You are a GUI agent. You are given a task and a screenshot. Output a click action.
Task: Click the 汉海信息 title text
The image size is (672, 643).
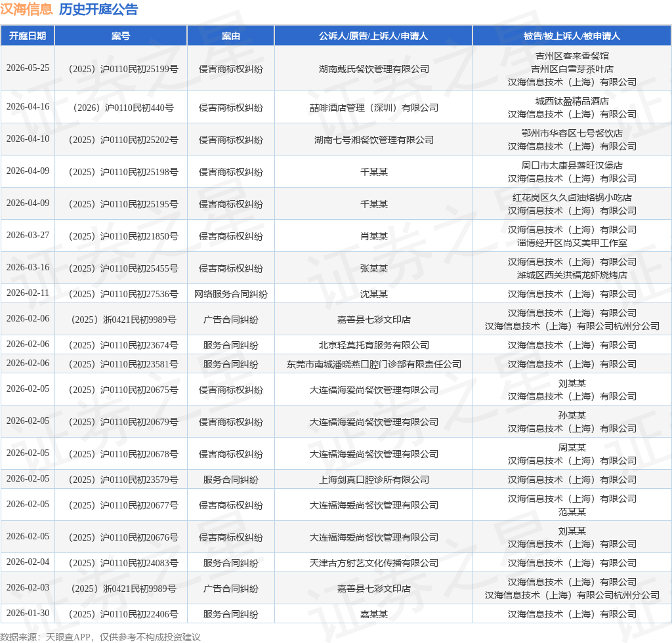[26, 9]
